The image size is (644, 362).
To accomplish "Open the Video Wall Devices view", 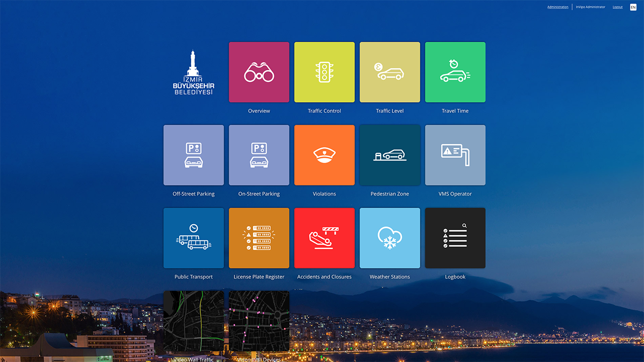I will tap(259, 322).
